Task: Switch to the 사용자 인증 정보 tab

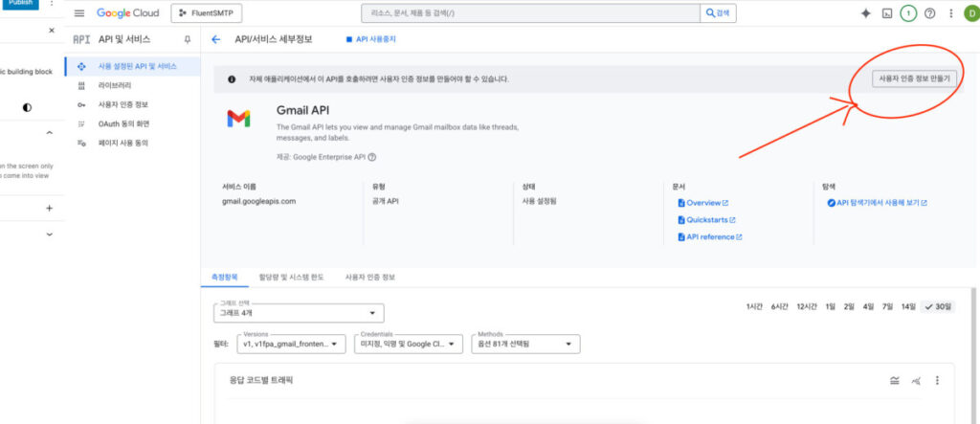Action: (370, 277)
